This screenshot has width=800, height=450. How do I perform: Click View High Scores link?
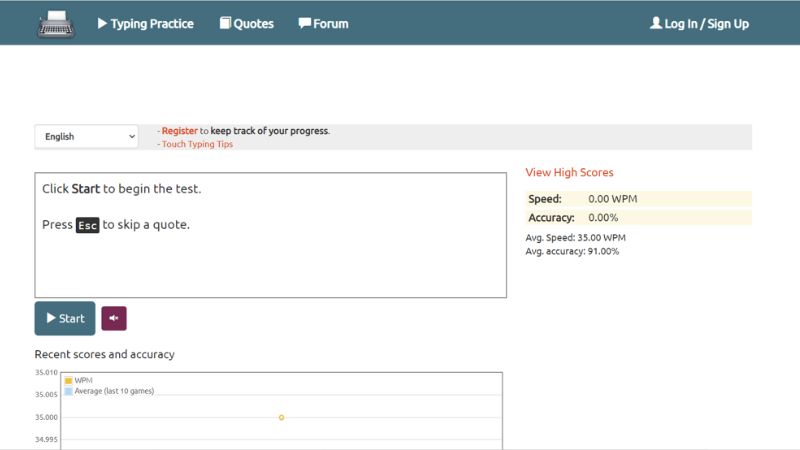569,172
